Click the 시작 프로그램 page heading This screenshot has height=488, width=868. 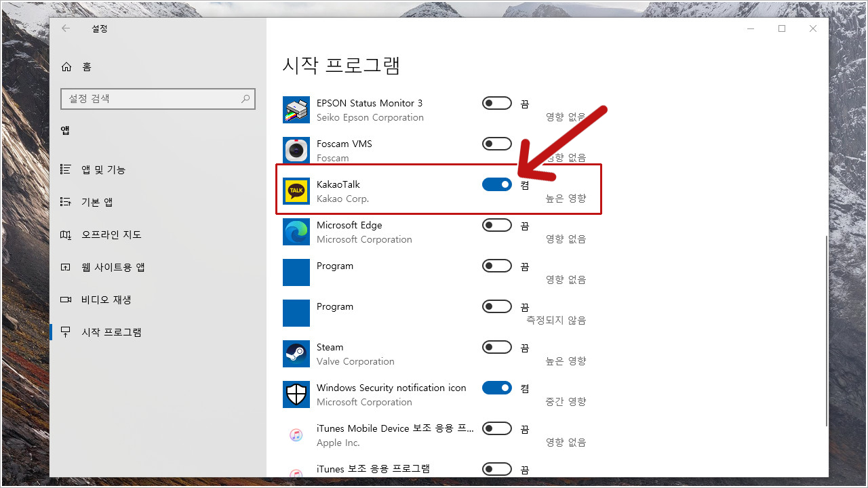tap(341, 65)
